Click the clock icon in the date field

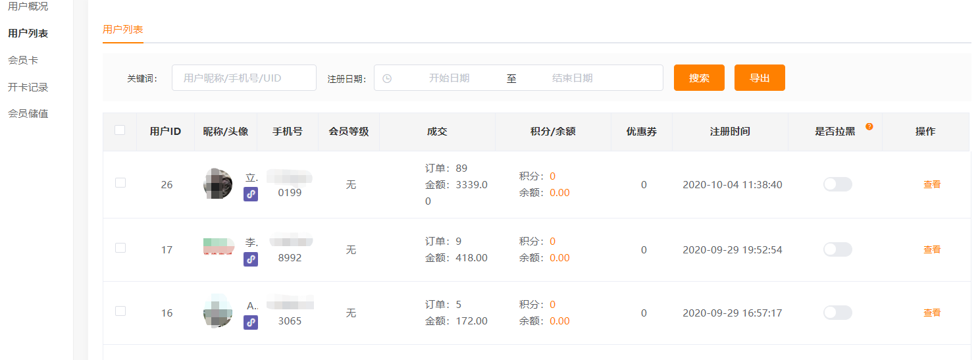387,78
